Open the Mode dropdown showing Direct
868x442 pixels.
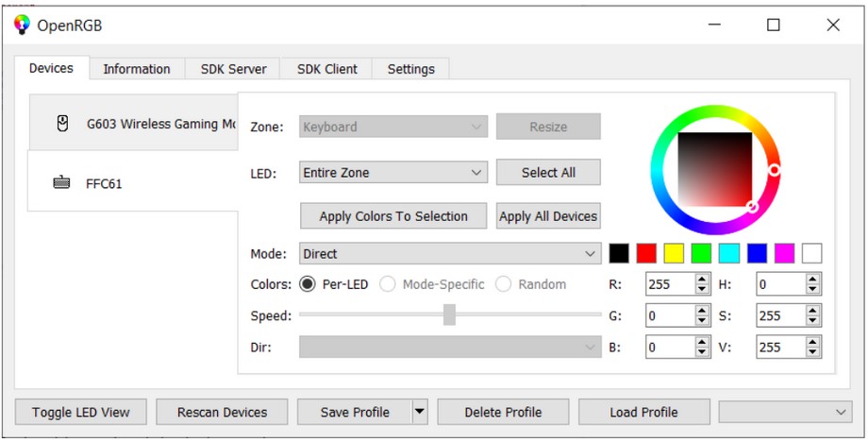point(450,254)
